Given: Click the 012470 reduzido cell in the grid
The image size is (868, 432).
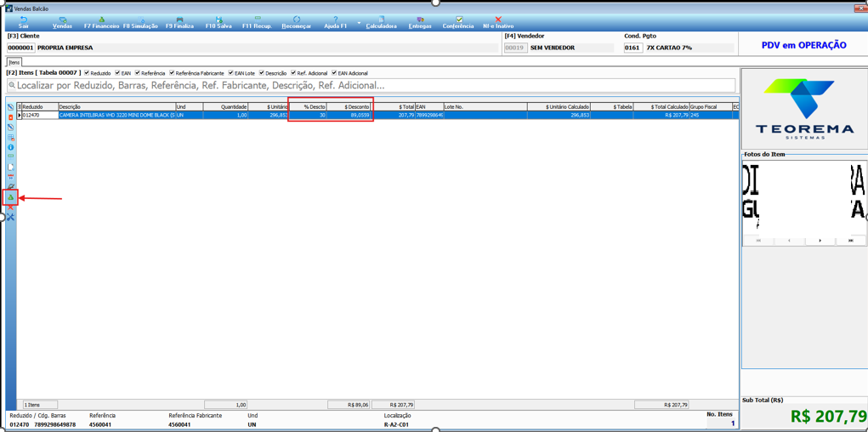Looking at the screenshot, I should tap(39, 115).
